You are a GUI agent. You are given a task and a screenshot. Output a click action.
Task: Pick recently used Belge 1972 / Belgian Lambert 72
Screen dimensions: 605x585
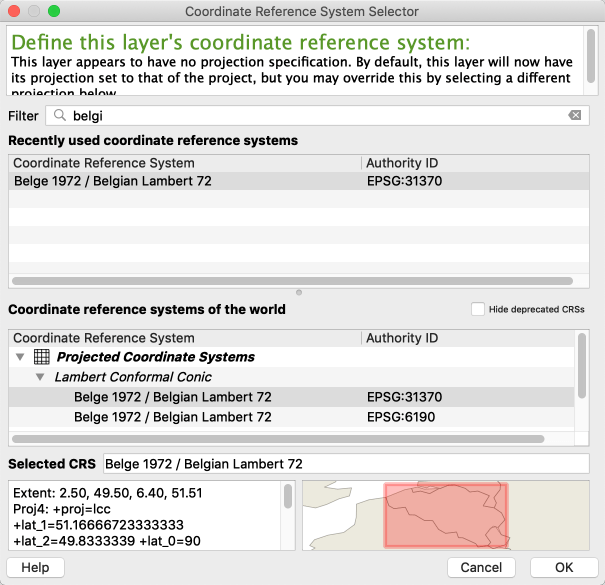tap(126, 182)
